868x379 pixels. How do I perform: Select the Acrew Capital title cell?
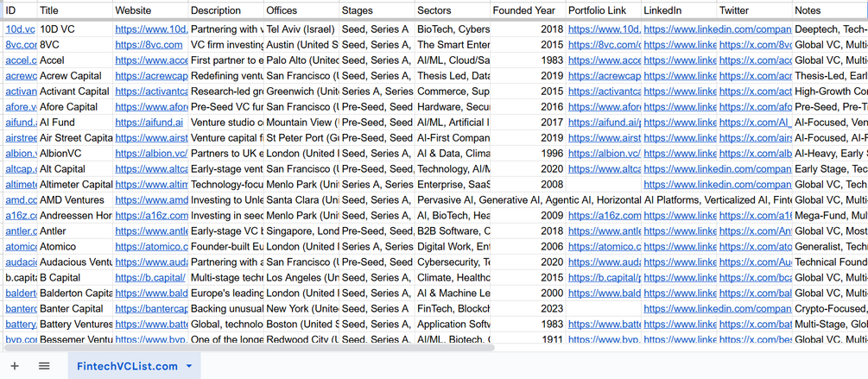pyautogui.click(x=75, y=76)
